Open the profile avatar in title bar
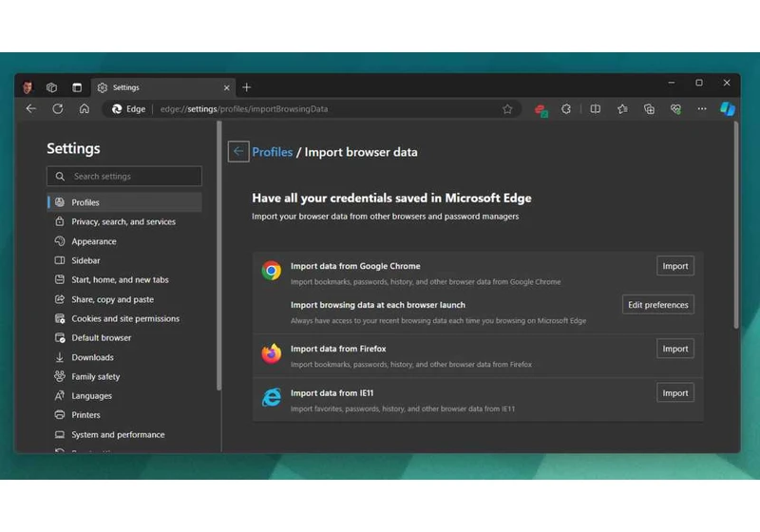Screen dimensions: 760x532 [28, 87]
